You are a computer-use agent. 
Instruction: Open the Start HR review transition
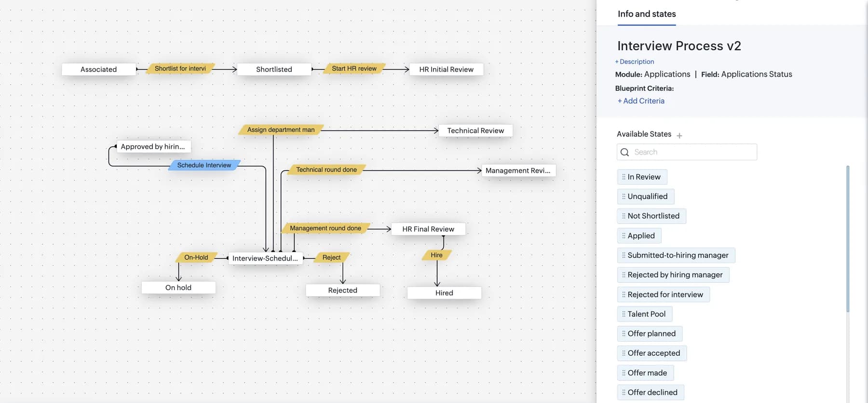coord(354,69)
